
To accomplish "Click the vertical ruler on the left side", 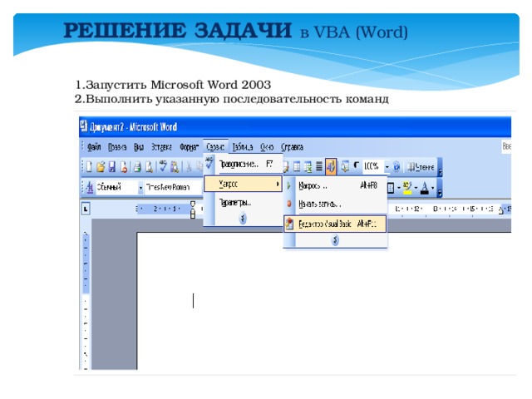I will pyautogui.click(x=86, y=300).
